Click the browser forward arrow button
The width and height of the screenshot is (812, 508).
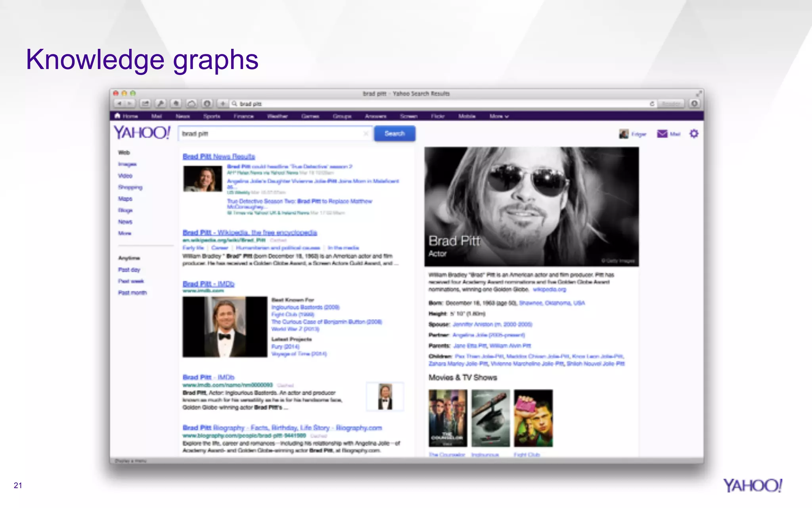(130, 104)
